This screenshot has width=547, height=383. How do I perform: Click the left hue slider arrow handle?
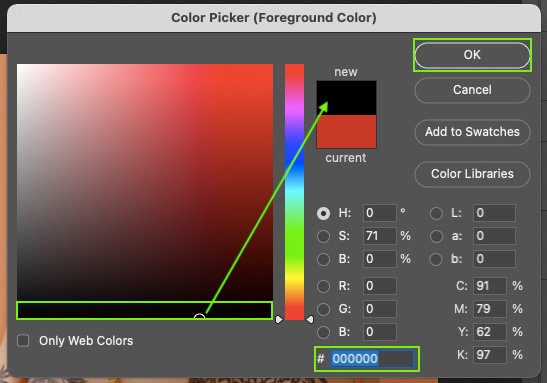[x=279, y=319]
